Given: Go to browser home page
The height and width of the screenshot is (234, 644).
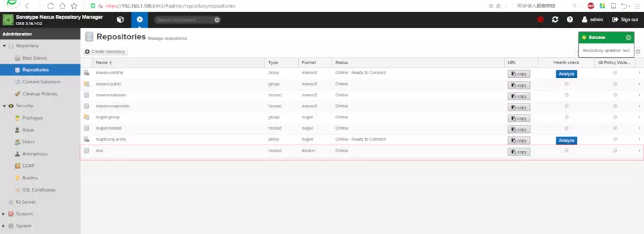Looking at the screenshot, I should pyautogui.click(x=62, y=6).
